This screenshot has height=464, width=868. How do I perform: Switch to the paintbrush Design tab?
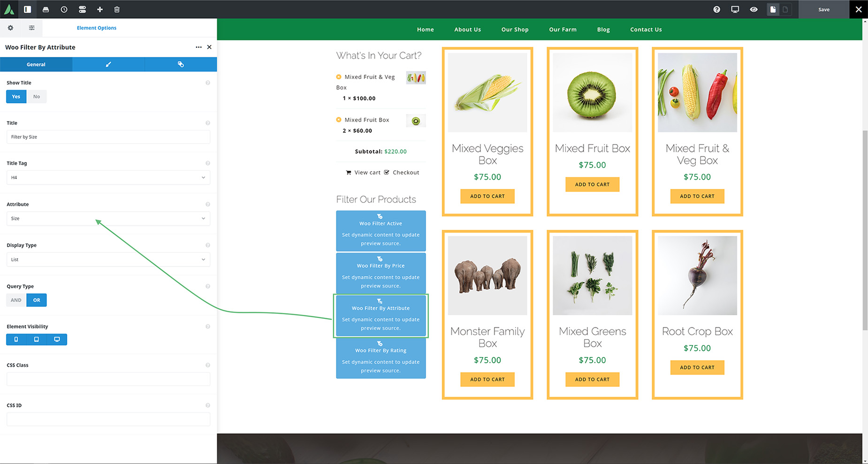pyautogui.click(x=108, y=64)
